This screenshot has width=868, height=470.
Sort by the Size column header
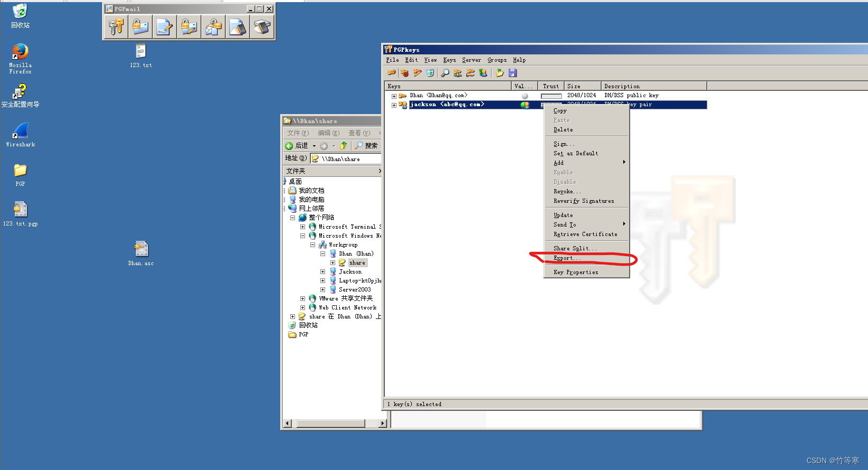pyautogui.click(x=583, y=86)
